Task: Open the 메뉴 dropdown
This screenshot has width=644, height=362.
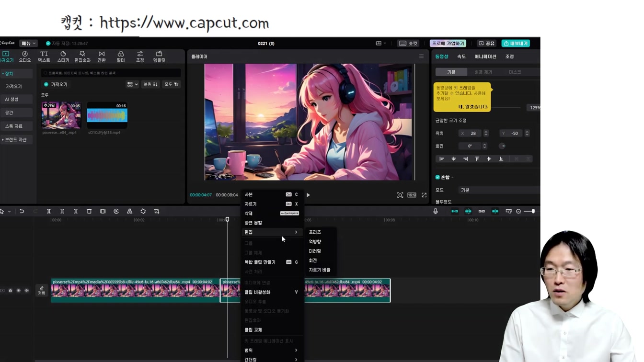Action: 28,43
